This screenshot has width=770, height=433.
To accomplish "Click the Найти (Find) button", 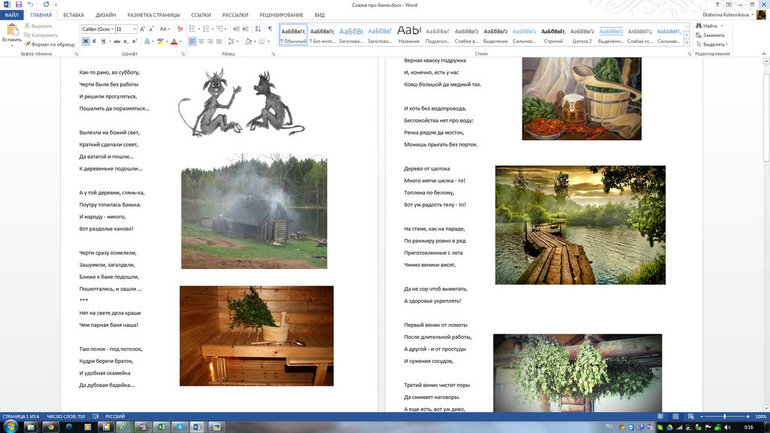I will pos(709,26).
